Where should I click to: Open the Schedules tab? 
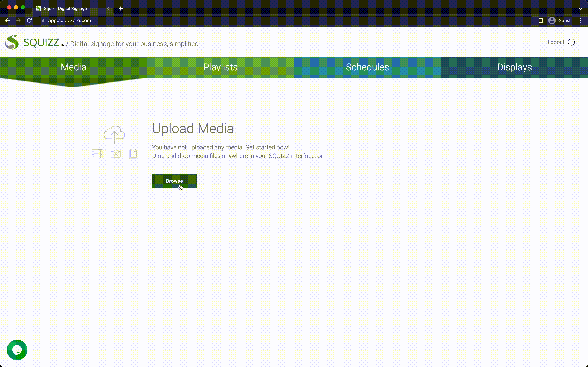(367, 67)
